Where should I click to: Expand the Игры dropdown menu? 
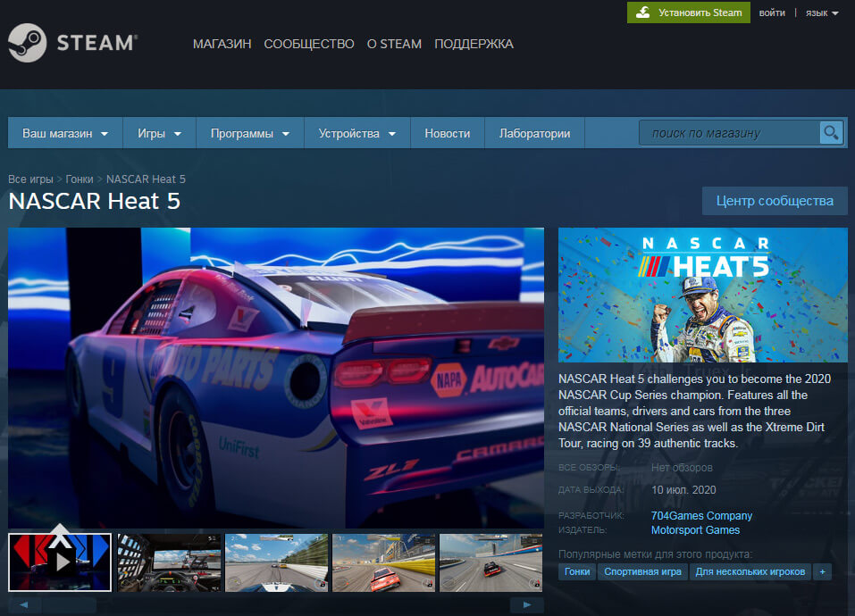159,133
